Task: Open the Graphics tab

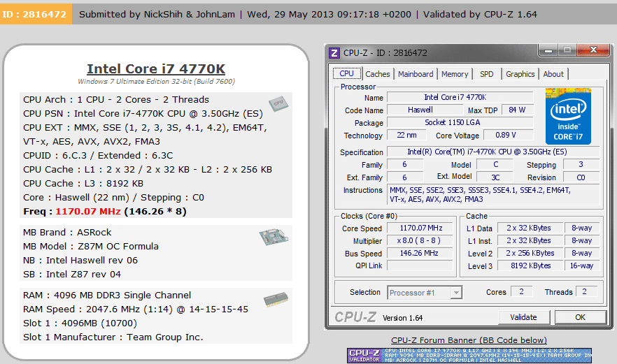Action: (x=520, y=74)
